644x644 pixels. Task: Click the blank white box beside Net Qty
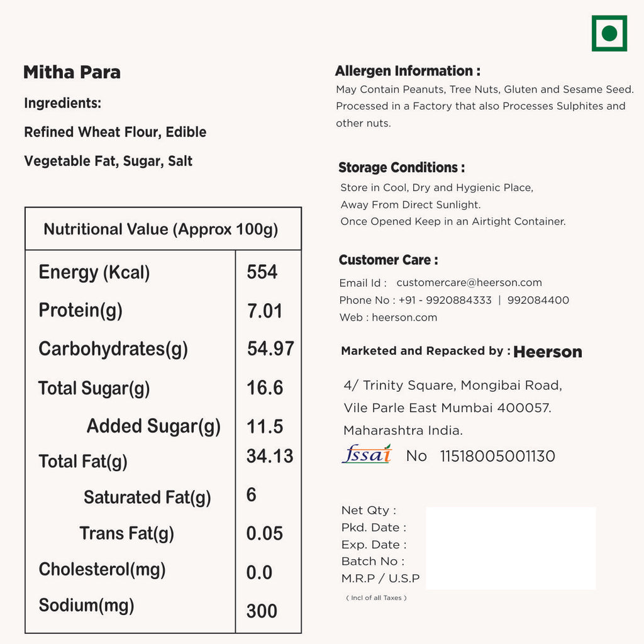[x=511, y=548]
